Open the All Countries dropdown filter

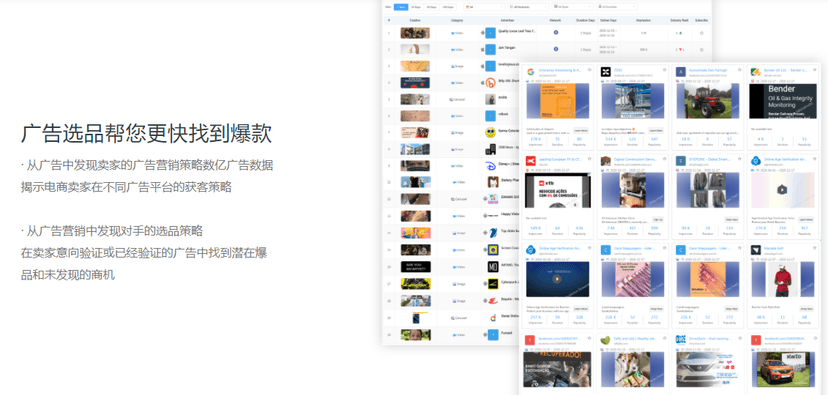(617, 7)
